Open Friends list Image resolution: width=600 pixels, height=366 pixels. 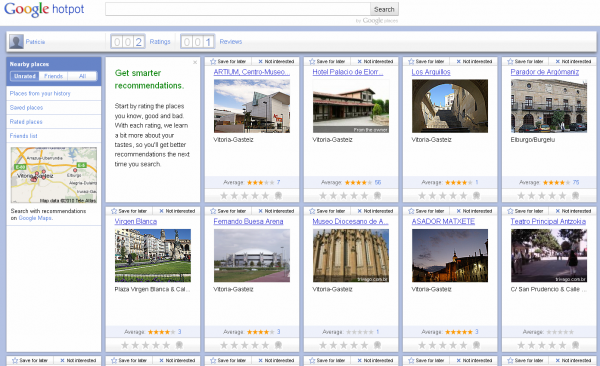[24, 136]
